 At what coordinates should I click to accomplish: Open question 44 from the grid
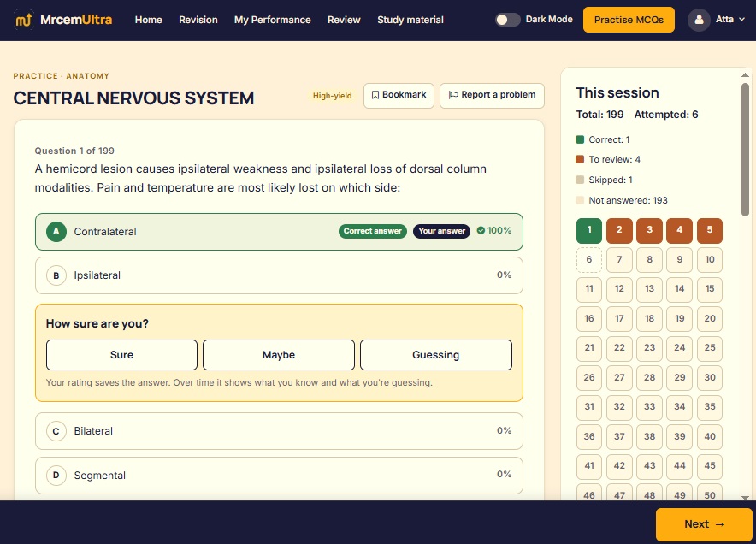(679, 466)
